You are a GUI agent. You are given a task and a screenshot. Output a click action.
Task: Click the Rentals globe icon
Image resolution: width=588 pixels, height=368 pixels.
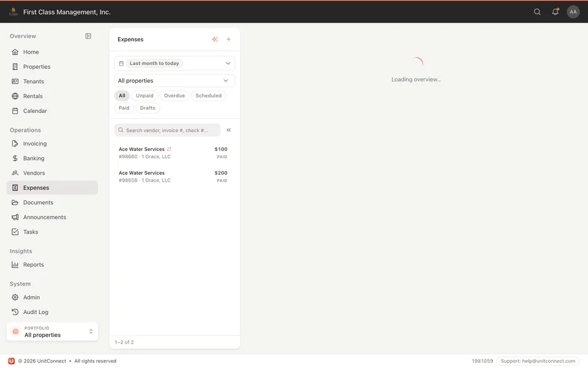[15, 96]
